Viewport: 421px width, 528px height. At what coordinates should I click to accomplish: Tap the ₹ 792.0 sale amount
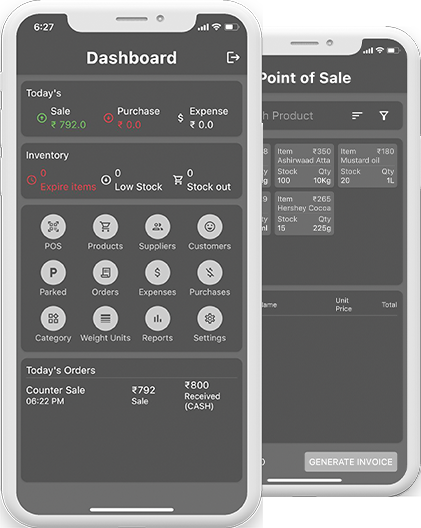tap(69, 125)
